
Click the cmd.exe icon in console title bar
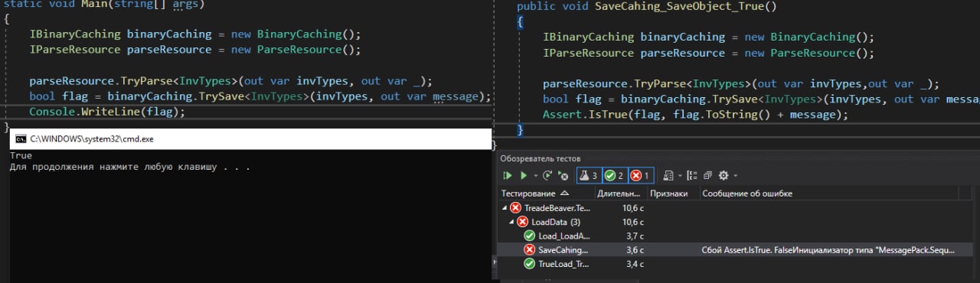pos(21,139)
